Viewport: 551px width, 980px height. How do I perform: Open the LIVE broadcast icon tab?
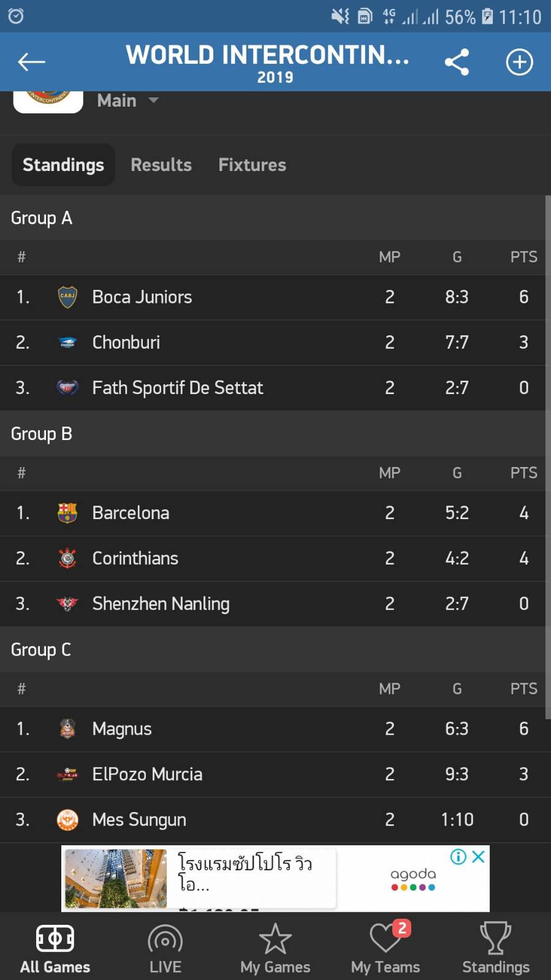tap(165, 948)
